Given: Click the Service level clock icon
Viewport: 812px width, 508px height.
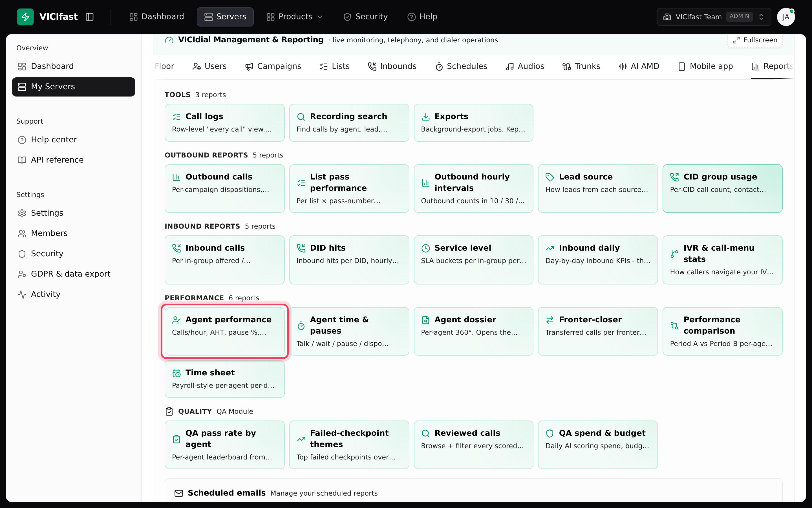Looking at the screenshot, I should point(425,248).
